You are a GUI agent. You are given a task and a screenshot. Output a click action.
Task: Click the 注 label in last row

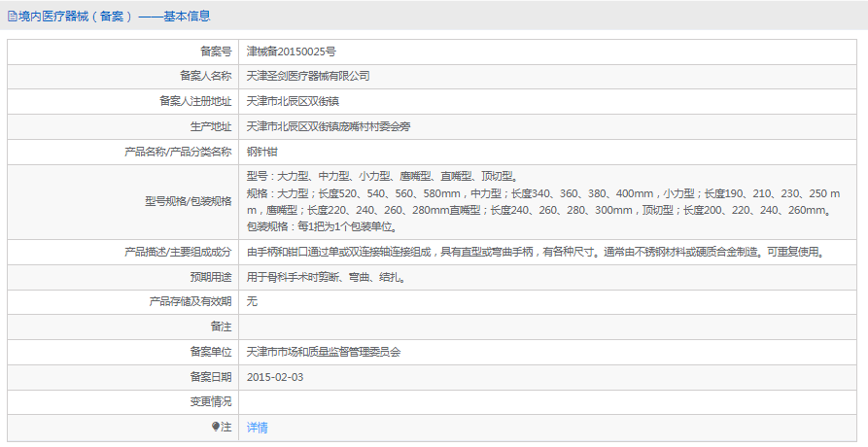coord(226,428)
